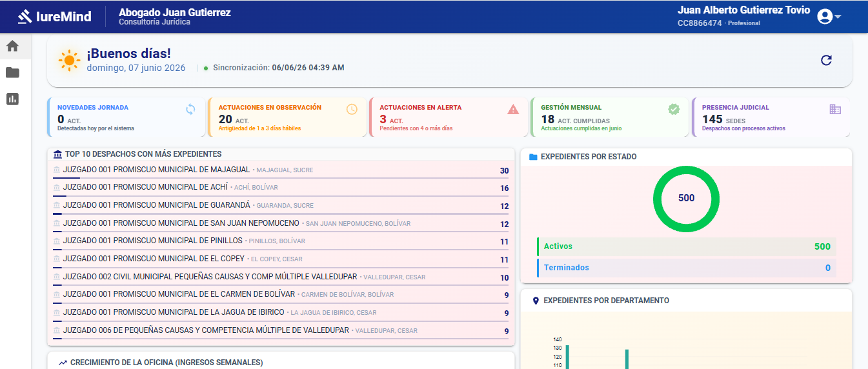The width and height of the screenshot is (868, 369).
Task: Click the refresh icon in greeting banner
Action: pyautogui.click(x=826, y=60)
